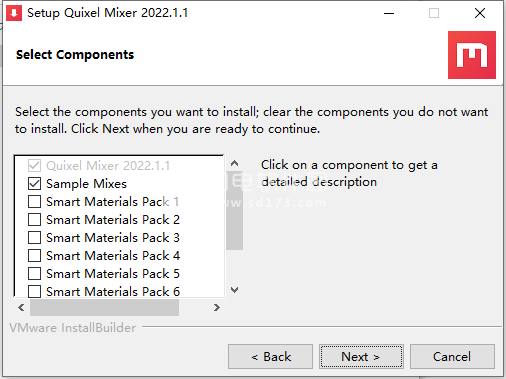506x379 pixels.
Task: Cancel the installation
Action: click(x=452, y=357)
